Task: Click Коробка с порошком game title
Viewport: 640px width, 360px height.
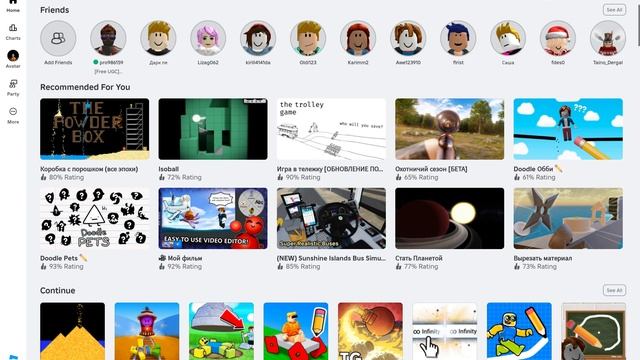Action: [89, 169]
